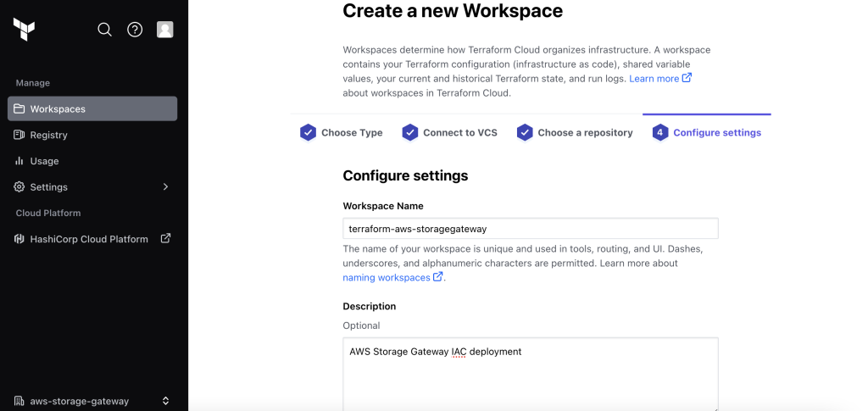Select the Configure settings step tab
Viewport: 868px width, 411px height.
(706, 133)
